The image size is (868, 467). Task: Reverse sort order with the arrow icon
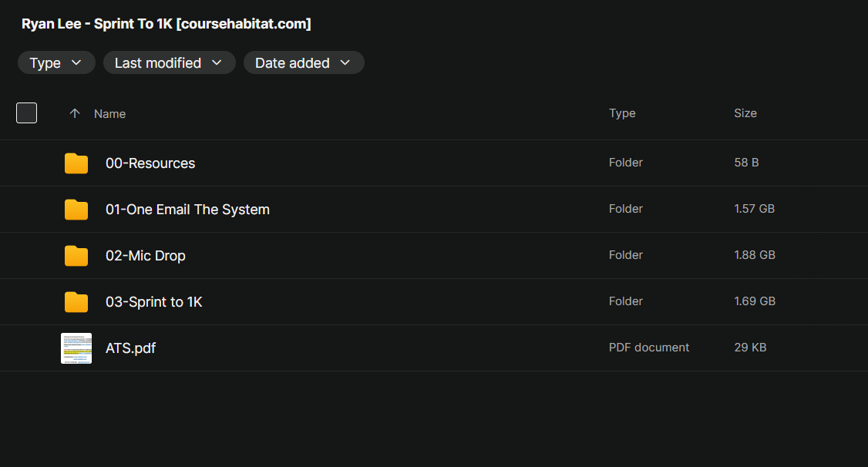(x=75, y=113)
